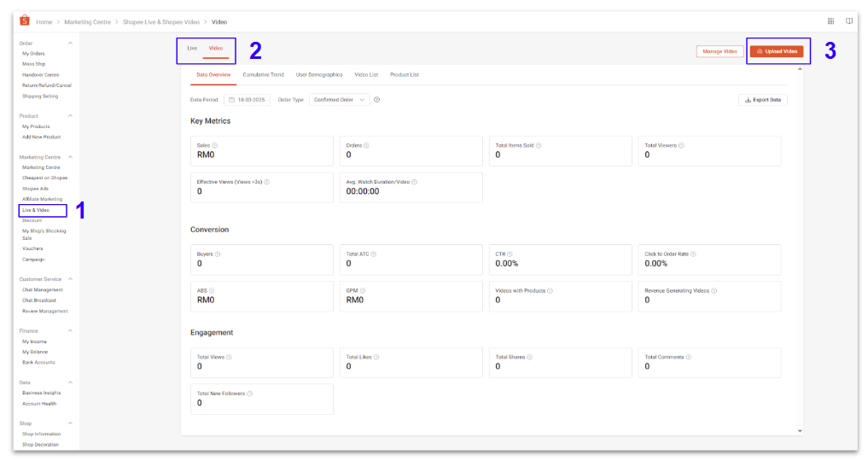
Task: Collapse the Marketing Centre sidebar section
Action: pos(70,157)
